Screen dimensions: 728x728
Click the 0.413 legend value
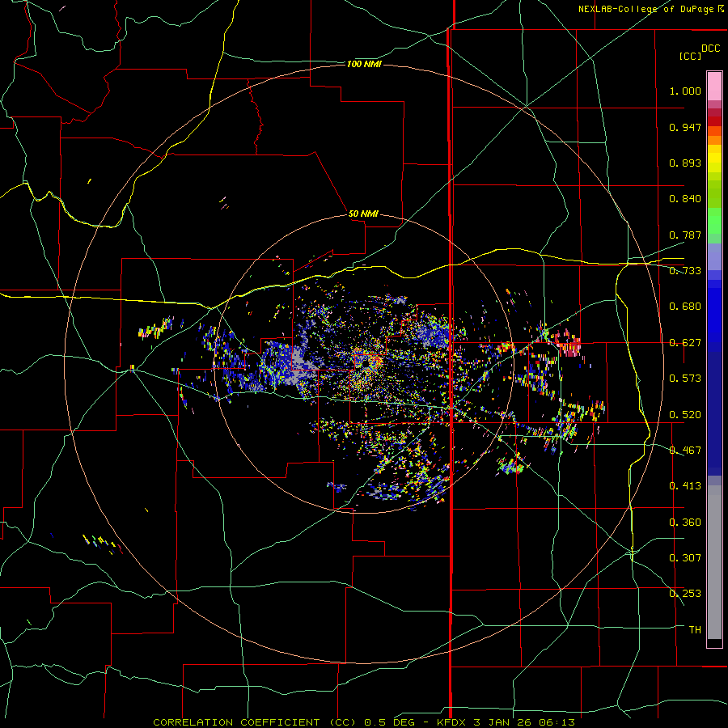(685, 486)
